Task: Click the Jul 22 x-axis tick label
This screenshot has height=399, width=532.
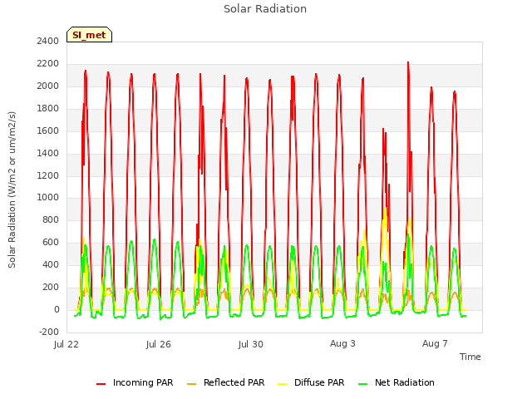Action: point(66,344)
